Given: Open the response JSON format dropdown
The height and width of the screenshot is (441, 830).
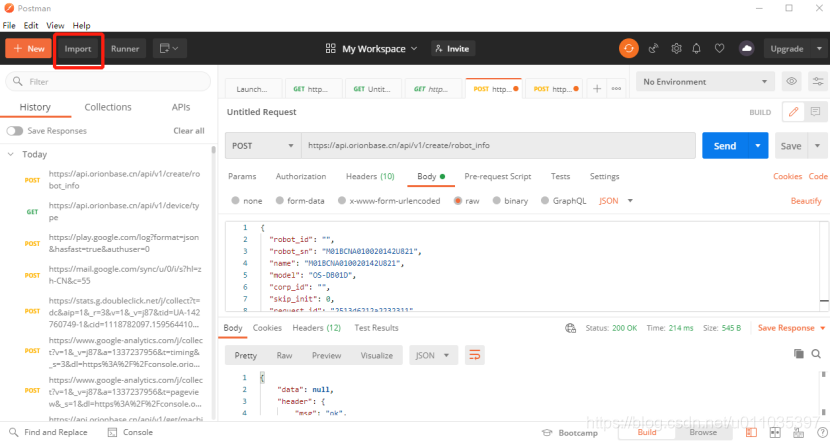Looking at the screenshot, I should click(432, 355).
